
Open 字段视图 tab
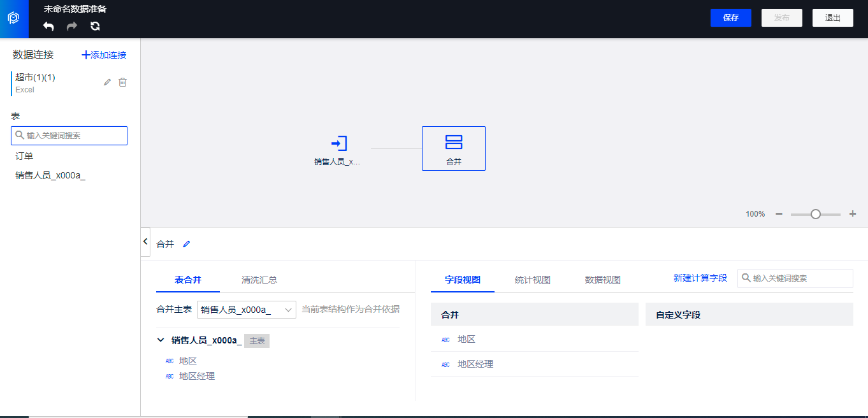[x=463, y=280]
